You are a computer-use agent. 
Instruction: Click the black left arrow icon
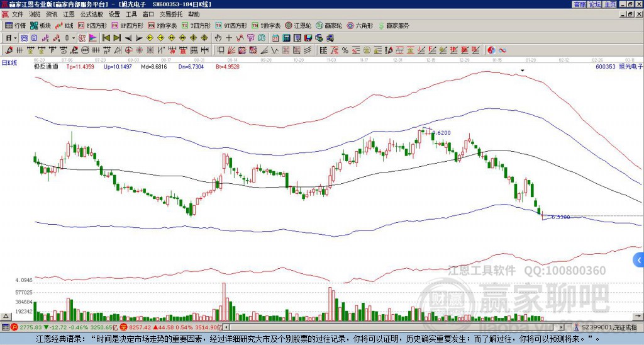[128, 38]
